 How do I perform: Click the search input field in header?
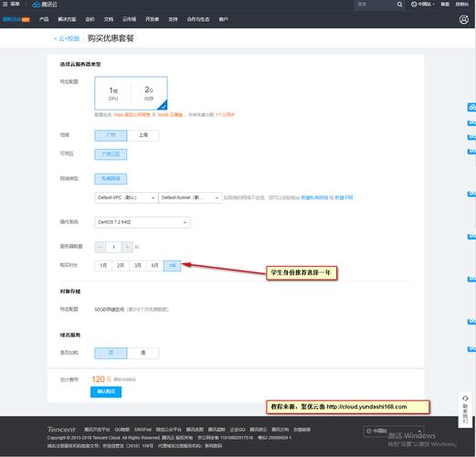click(376, 5)
